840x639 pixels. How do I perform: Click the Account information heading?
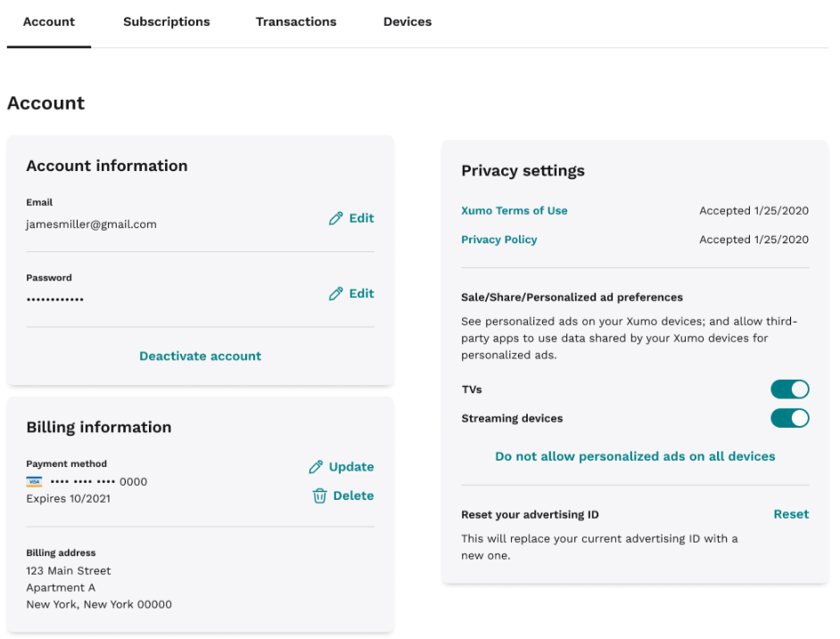(x=107, y=166)
